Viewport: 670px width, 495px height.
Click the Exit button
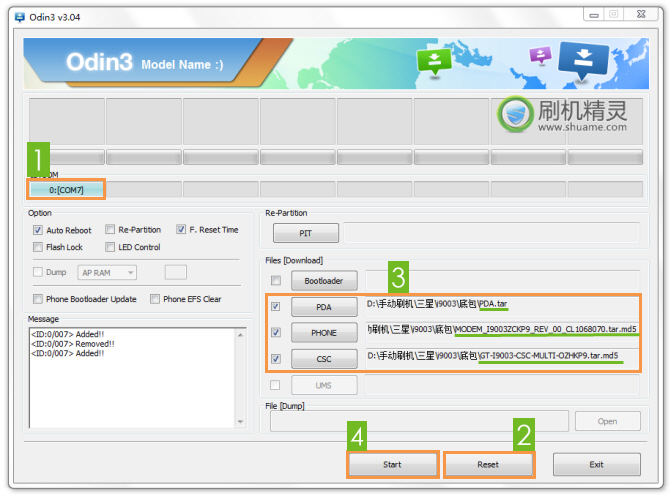point(597,464)
